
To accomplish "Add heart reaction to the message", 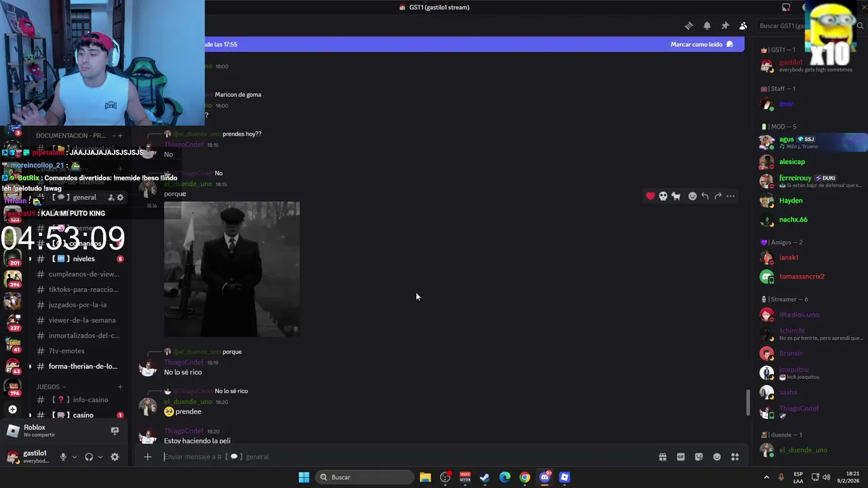I will pos(650,196).
